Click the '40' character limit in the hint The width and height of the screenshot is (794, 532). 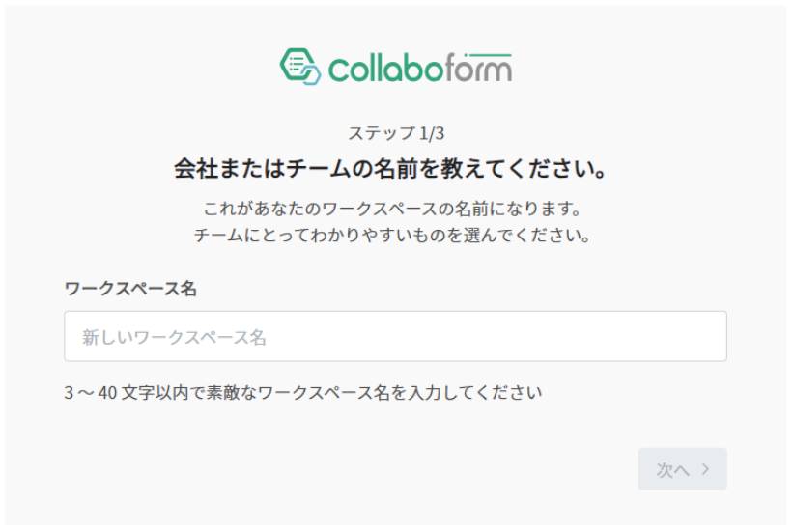107,393
